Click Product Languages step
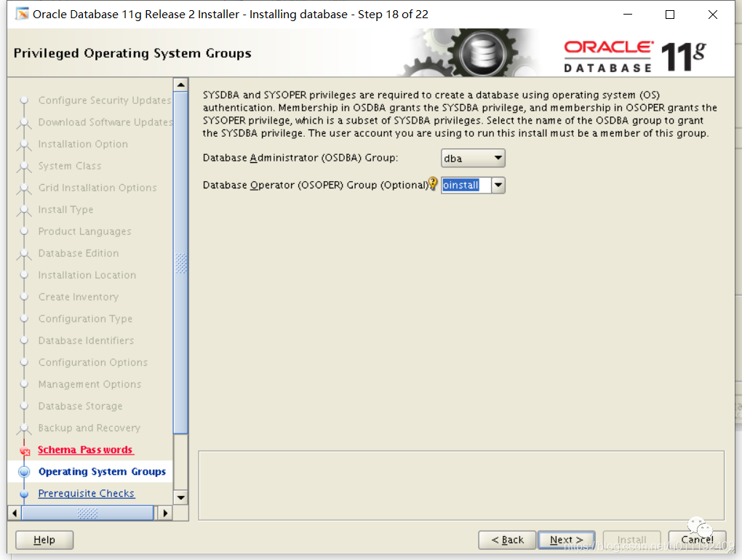 coord(84,231)
